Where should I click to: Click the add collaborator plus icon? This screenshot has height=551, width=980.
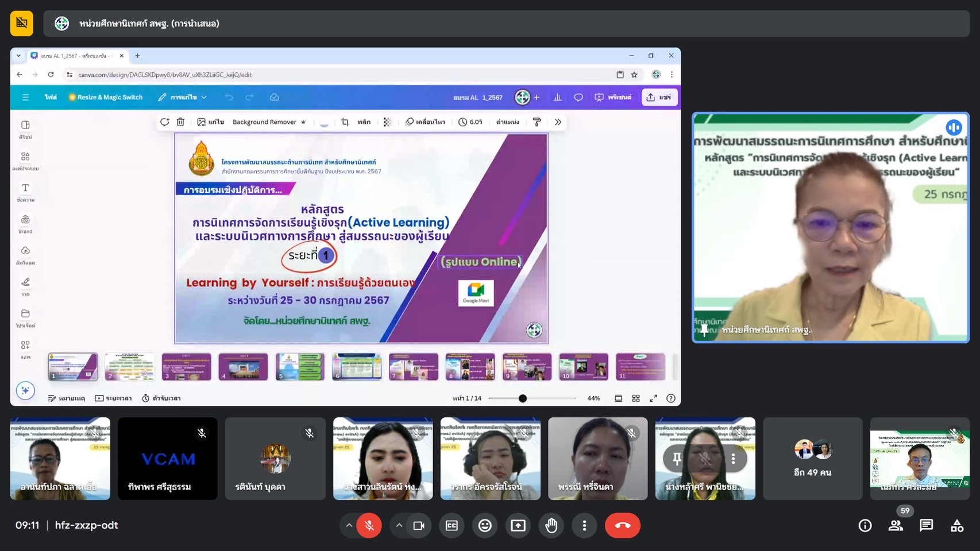537,98
